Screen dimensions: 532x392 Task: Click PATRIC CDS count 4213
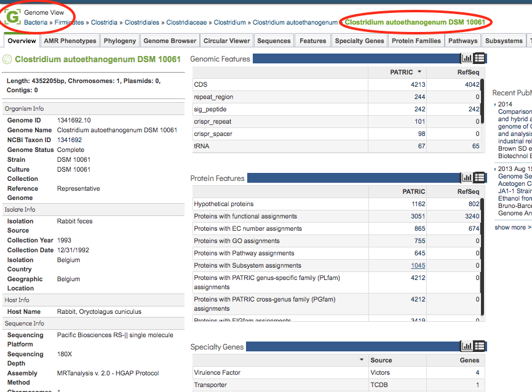click(x=418, y=84)
